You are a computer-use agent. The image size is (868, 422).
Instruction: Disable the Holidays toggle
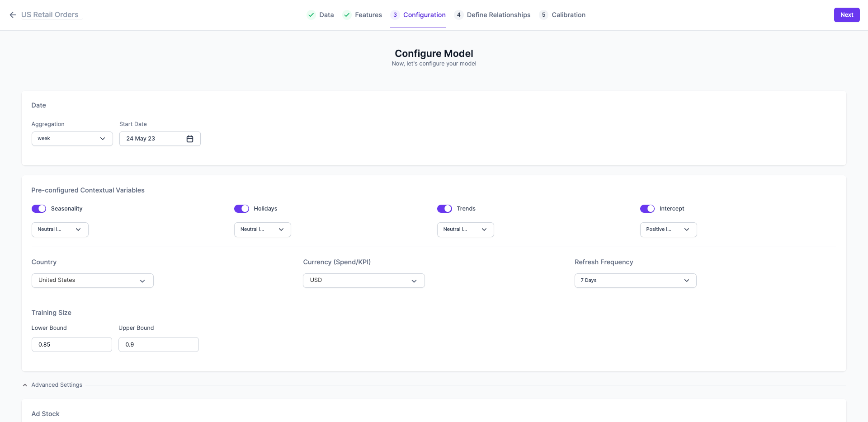pos(241,209)
